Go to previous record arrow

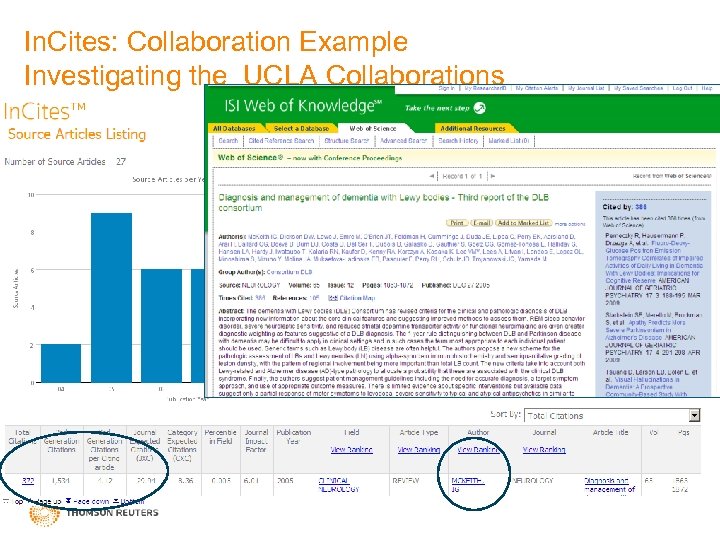(x=432, y=176)
